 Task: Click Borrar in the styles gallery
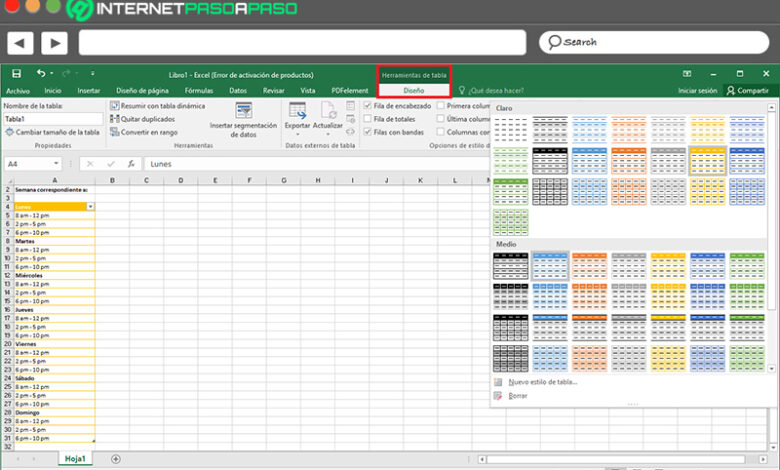[518, 396]
